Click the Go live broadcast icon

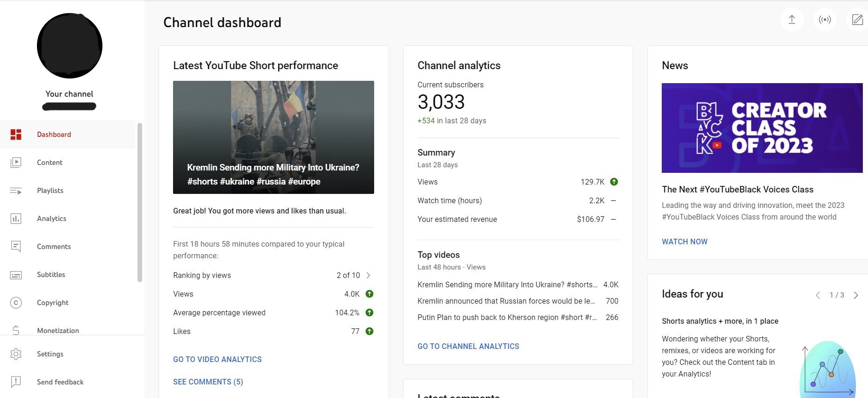[x=825, y=20]
